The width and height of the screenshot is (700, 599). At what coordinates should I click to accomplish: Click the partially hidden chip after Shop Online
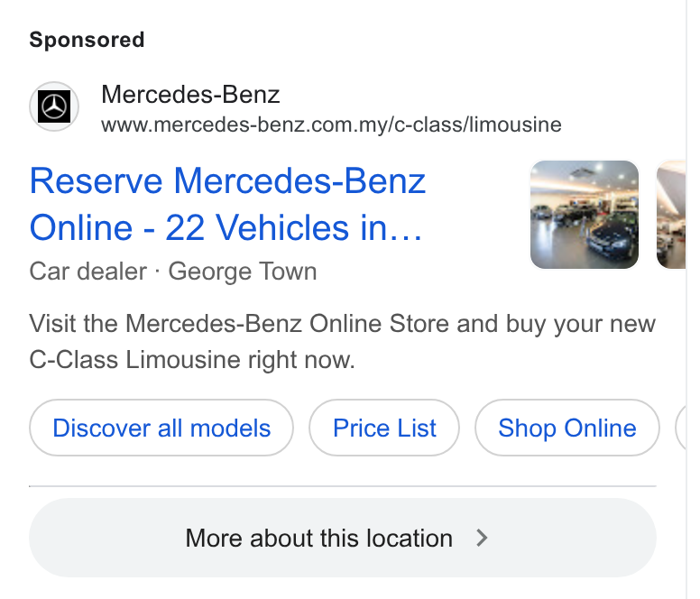pyautogui.click(x=681, y=428)
